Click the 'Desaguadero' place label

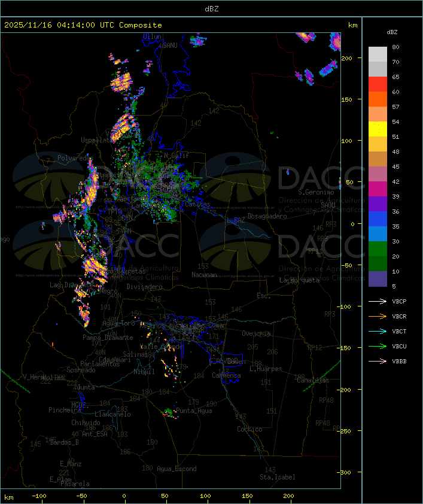tap(267, 216)
